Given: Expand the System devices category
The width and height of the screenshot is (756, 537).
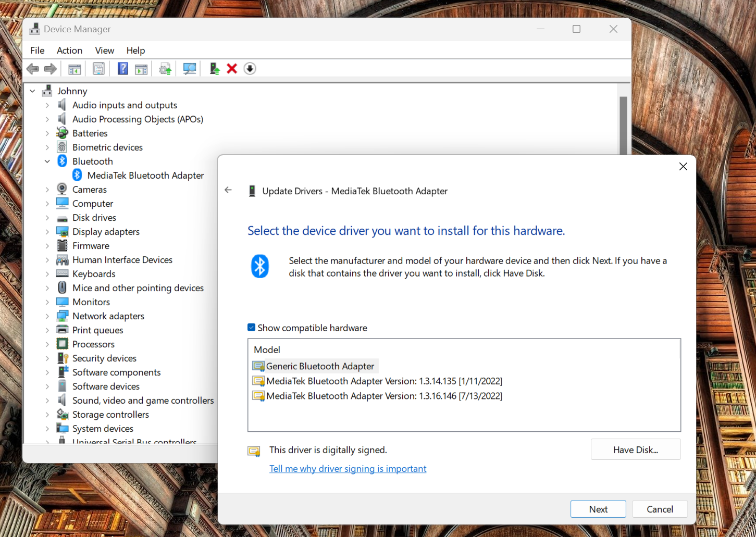Looking at the screenshot, I should (47, 428).
